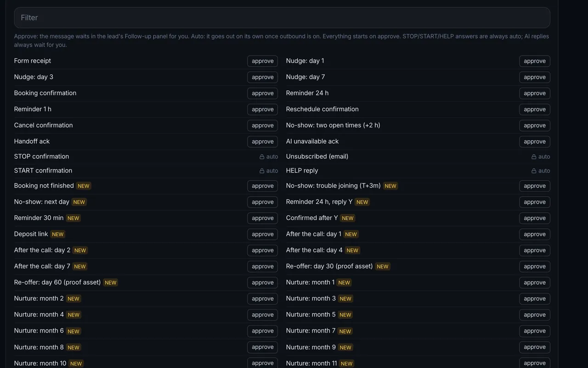This screenshot has width=588, height=368.
Task: Toggle approve for Confirmed after Y
Action: (x=535, y=218)
